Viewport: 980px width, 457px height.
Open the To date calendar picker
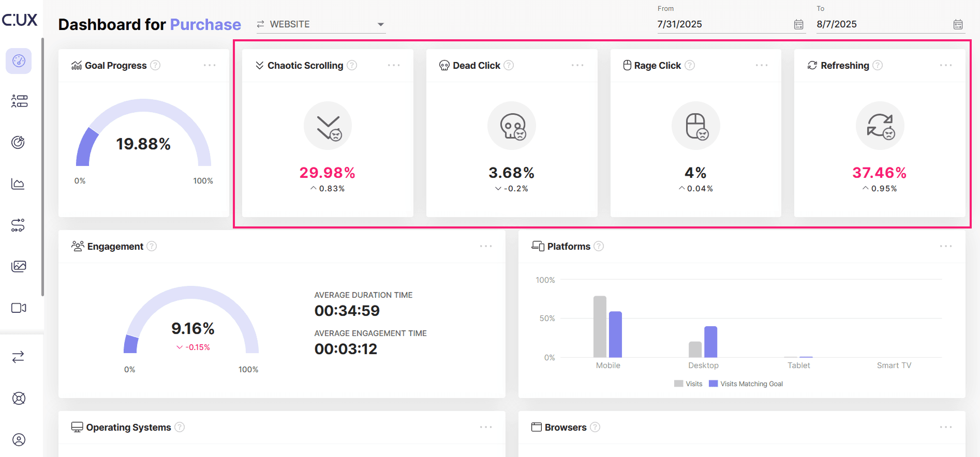pyautogui.click(x=958, y=24)
